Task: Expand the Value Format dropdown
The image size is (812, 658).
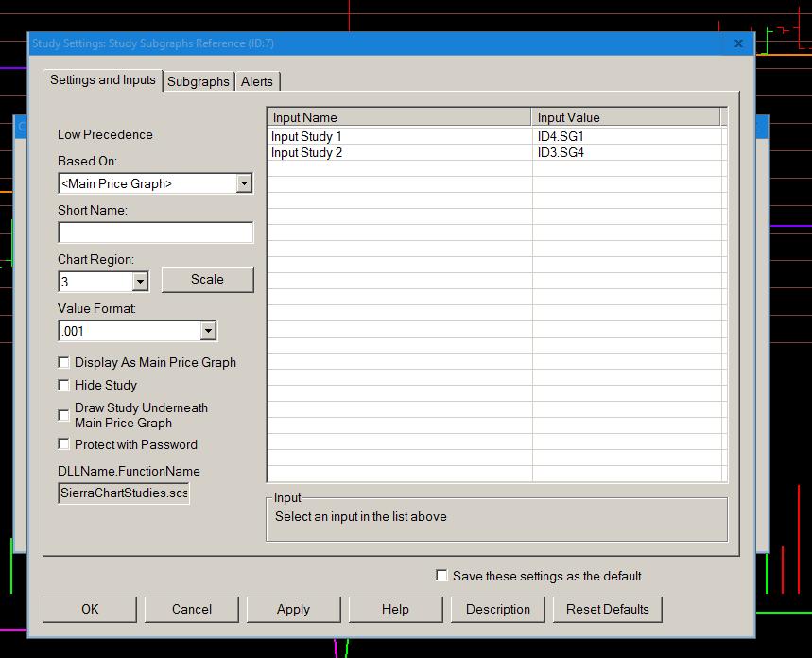Action: 208,331
